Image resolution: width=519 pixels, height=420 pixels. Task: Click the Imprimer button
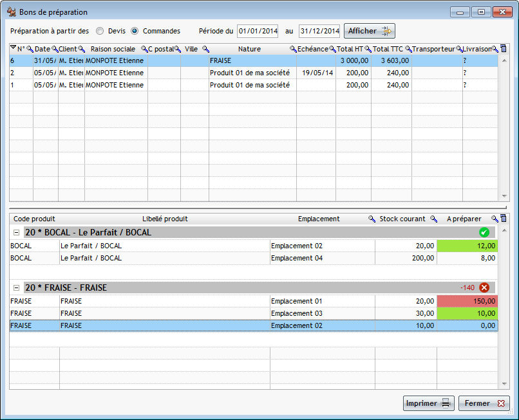click(x=428, y=403)
